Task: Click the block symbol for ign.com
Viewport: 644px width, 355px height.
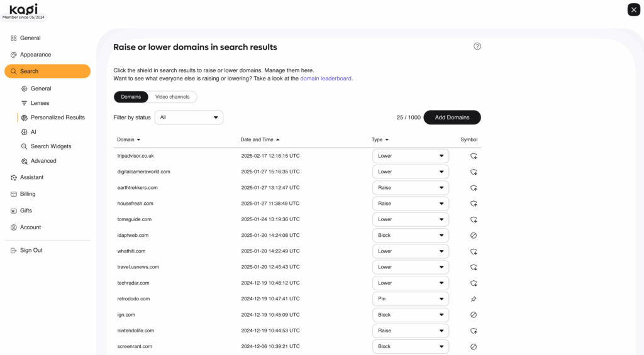Action: point(474,315)
